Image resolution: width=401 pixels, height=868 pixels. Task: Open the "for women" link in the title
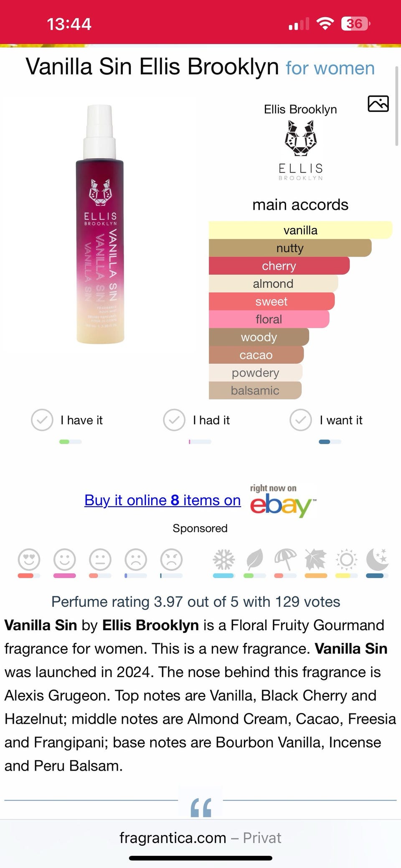click(330, 68)
